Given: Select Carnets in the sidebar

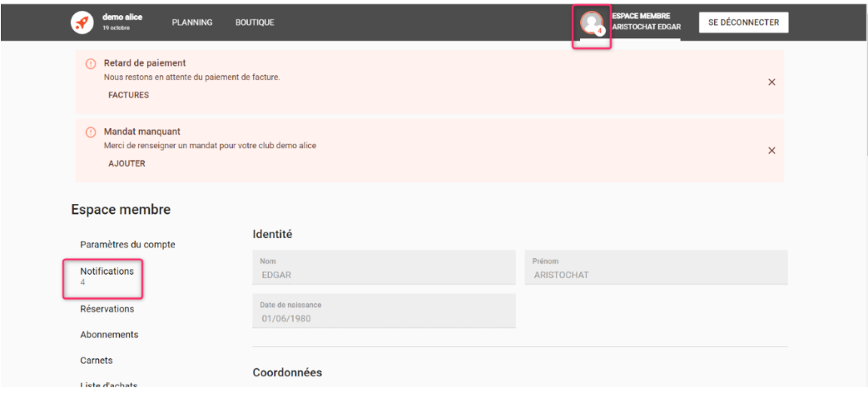Looking at the screenshot, I should click(x=97, y=361).
